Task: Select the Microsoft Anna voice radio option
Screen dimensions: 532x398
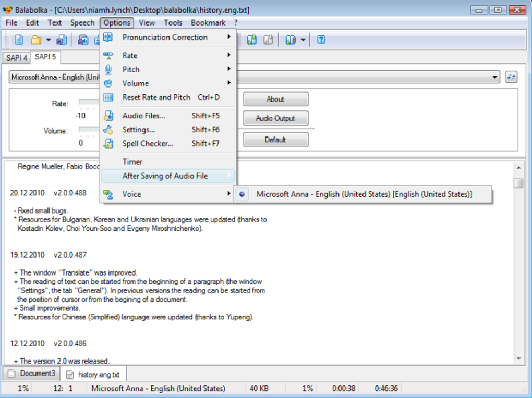Action: pyautogui.click(x=242, y=194)
